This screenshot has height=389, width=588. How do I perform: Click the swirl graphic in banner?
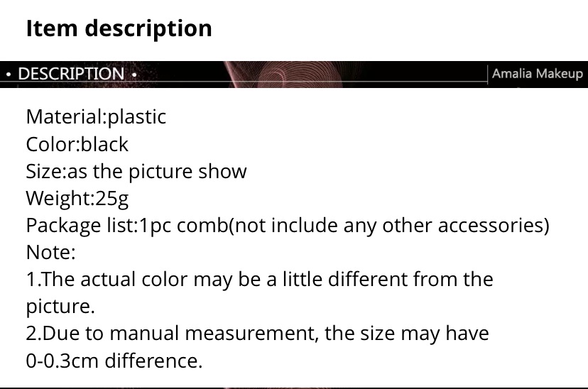285,75
